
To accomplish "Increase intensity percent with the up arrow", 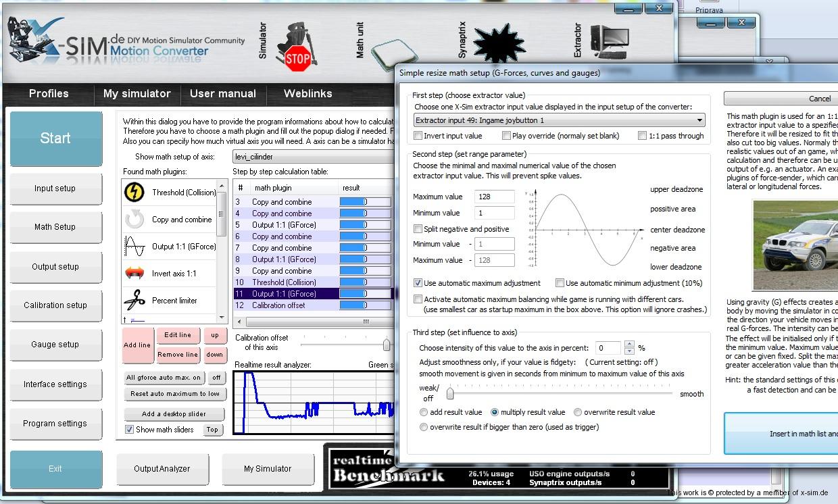I will (x=630, y=345).
